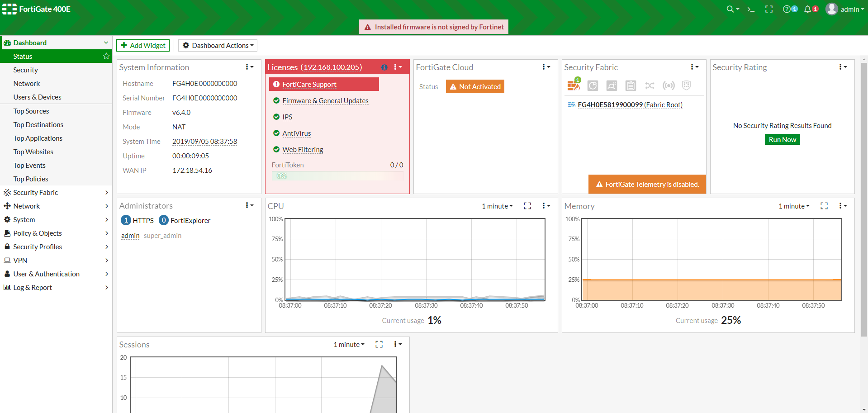Open the notifications bell icon
Screen dimensions: 868x413
807,9
